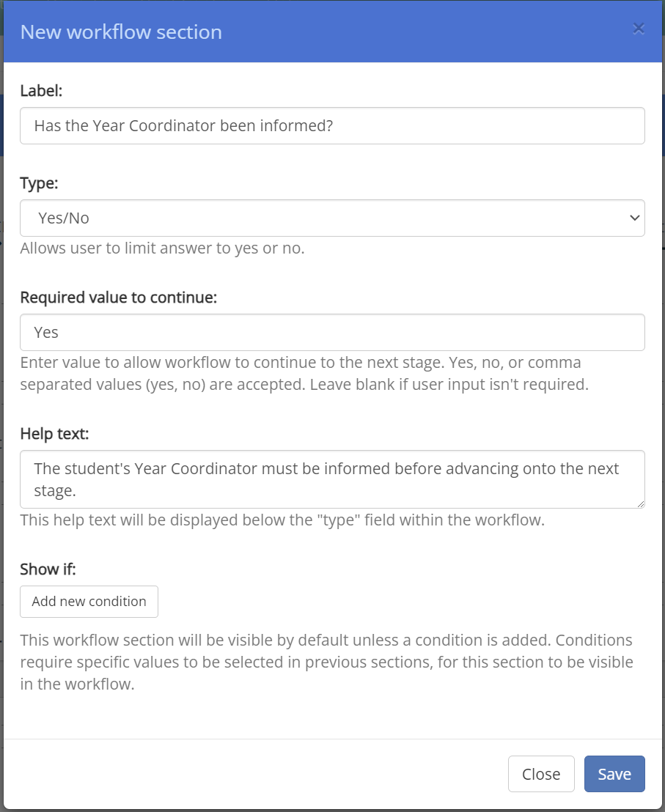Dismiss the dialog using the X icon
Screen dimensions: 665x812
tap(639, 29)
